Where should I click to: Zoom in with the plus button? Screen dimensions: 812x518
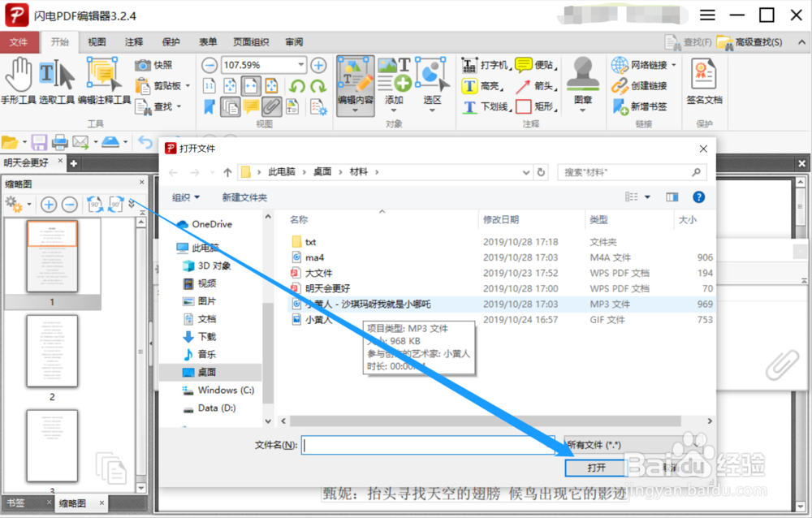(318, 65)
